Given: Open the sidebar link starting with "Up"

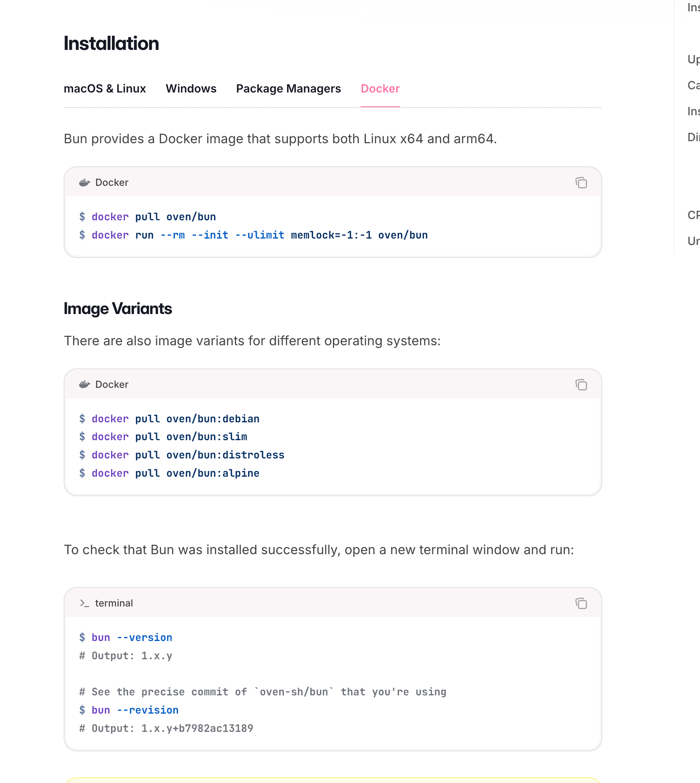Looking at the screenshot, I should point(693,59).
